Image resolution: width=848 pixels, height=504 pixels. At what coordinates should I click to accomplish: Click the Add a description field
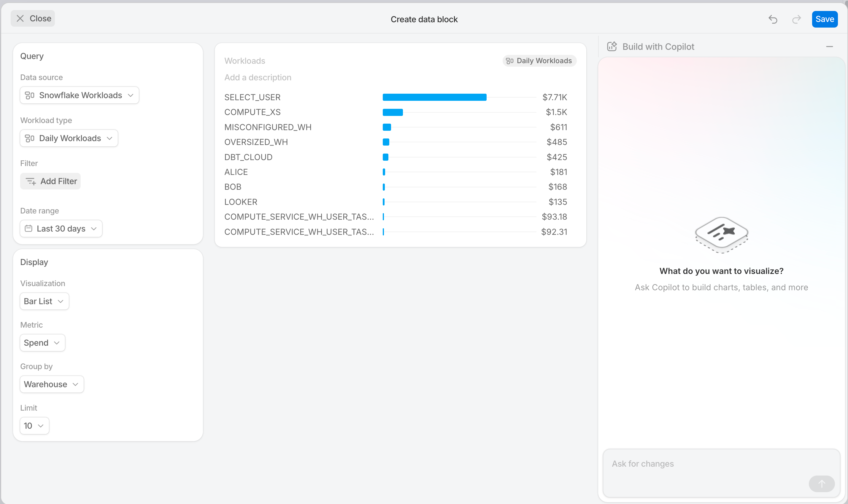point(258,77)
